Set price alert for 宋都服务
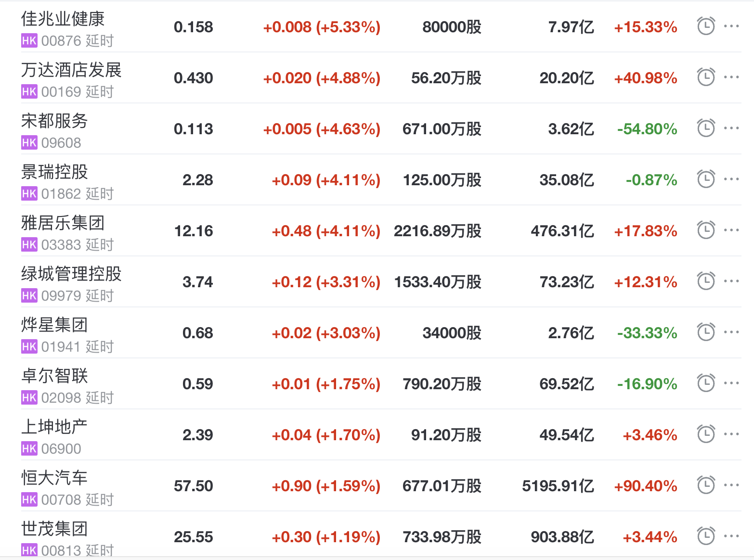Screen dimensions: 754x560 (x=706, y=128)
